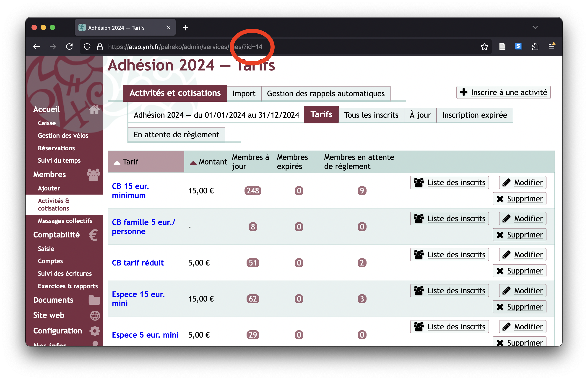
Task: Supprimer the CB tarif réduit row
Action: pos(519,271)
